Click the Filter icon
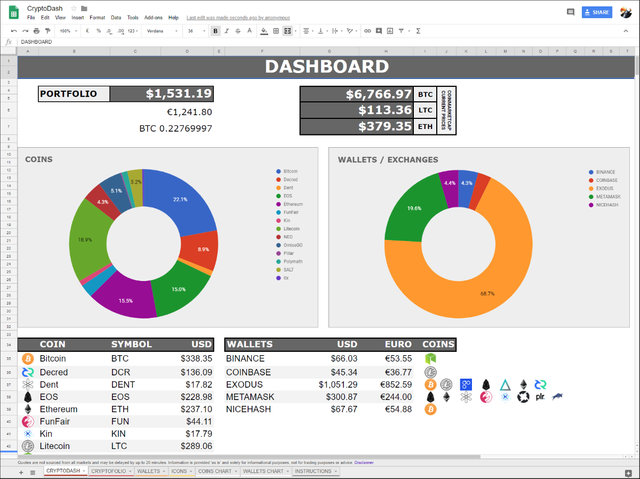640x479 pixels. click(401, 31)
